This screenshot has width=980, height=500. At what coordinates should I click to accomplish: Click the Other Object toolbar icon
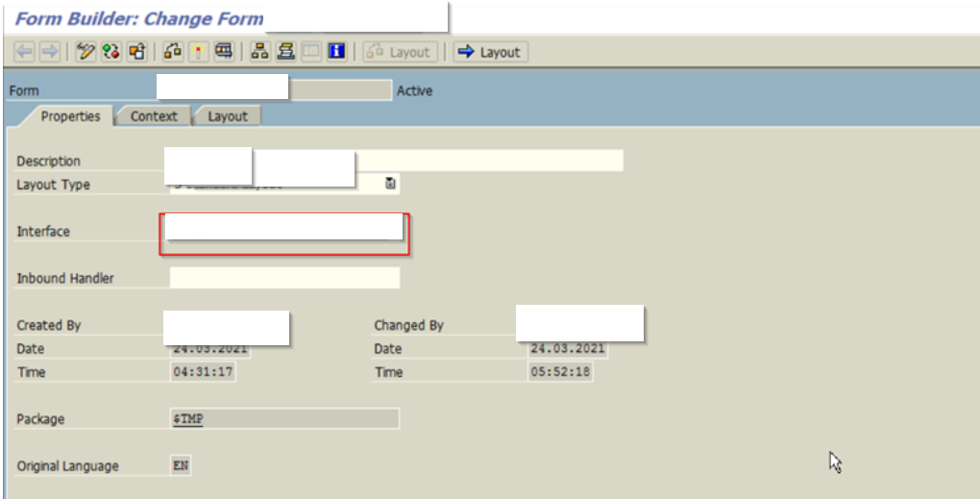coord(137,52)
